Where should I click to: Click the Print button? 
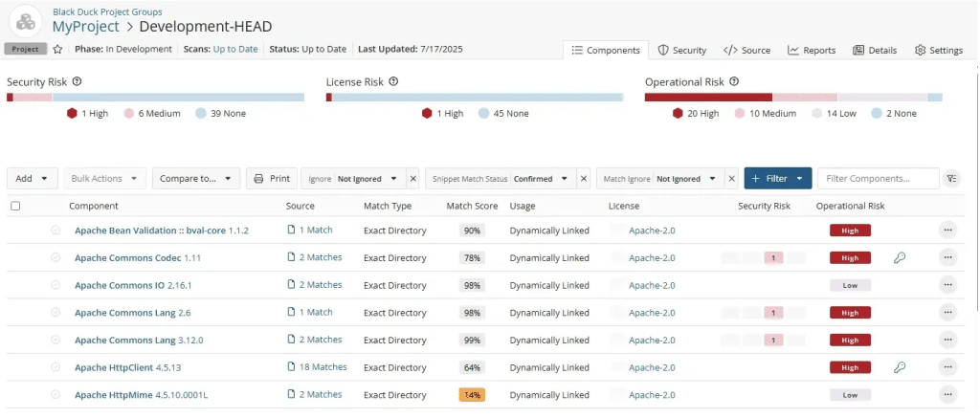272,179
